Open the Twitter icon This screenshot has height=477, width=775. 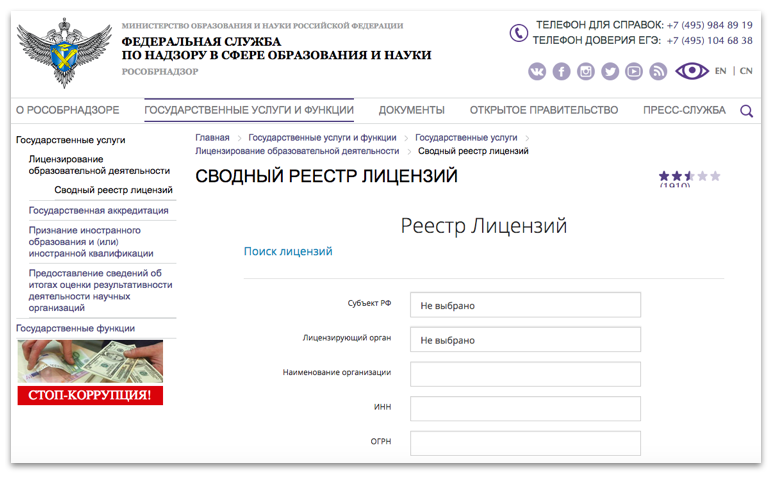[x=610, y=72]
